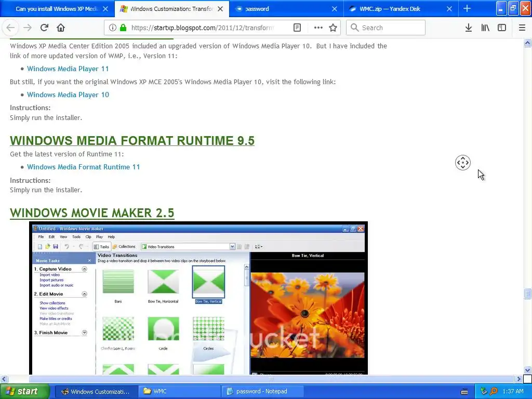Image resolution: width=532 pixels, height=399 pixels.
Task: Close the 'Can you install Windows XP Media' tab
Action: tap(105, 9)
